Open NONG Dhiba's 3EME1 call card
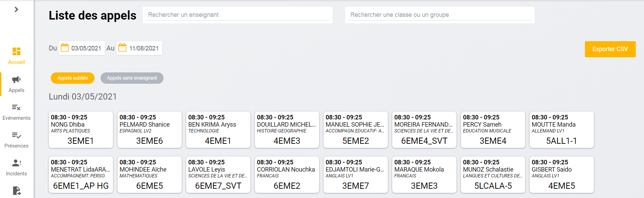This screenshot has width=644, height=198. (81, 130)
